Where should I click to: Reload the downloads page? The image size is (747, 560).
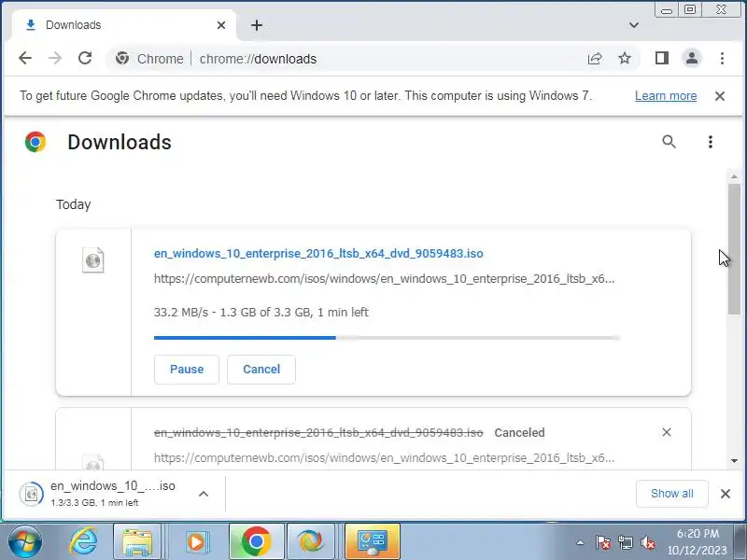coord(85,58)
